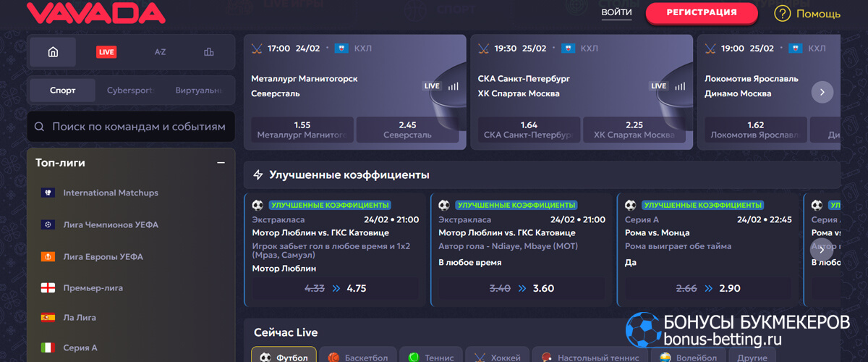Collapse the Топ-лиги section
The height and width of the screenshot is (362, 868).
pyautogui.click(x=221, y=163)
